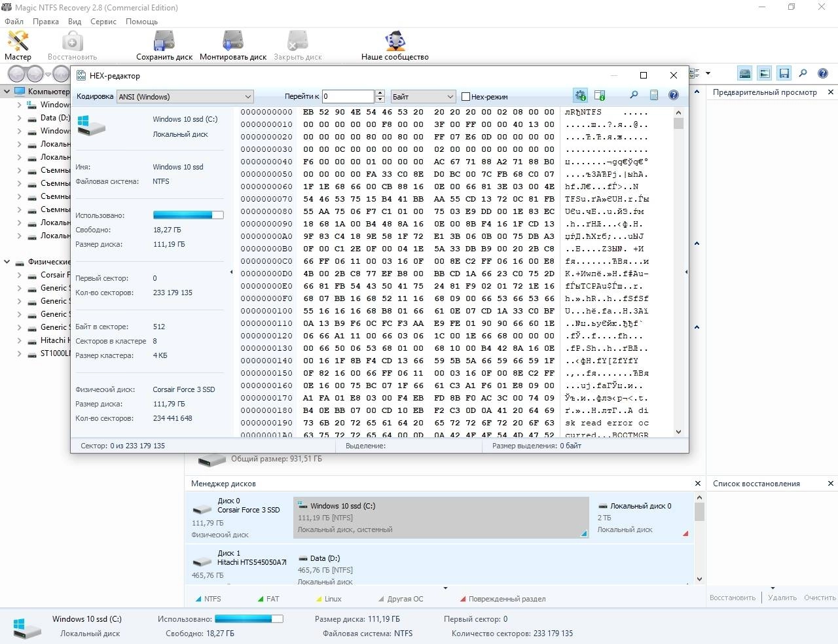
Task: Open search magnifier in HEX editor toolbar
Action: coord(634,96)
